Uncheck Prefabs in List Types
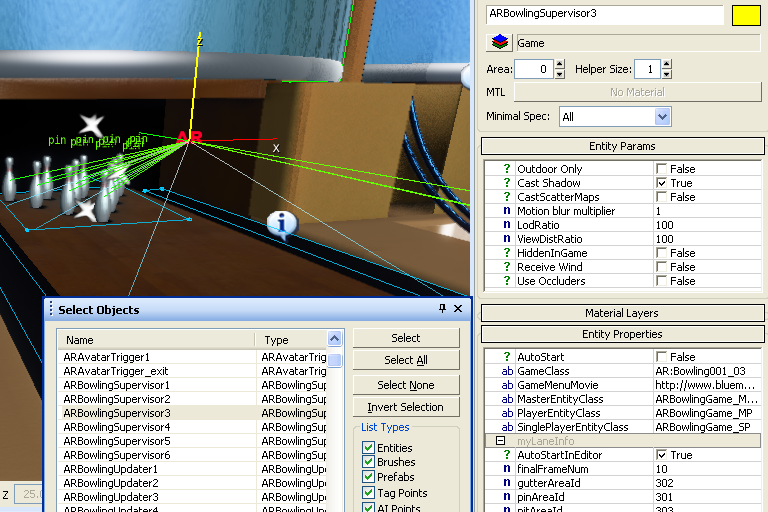The height and width of the screenshot is (512, 768). pyautogui.click(x=368, y=477)
